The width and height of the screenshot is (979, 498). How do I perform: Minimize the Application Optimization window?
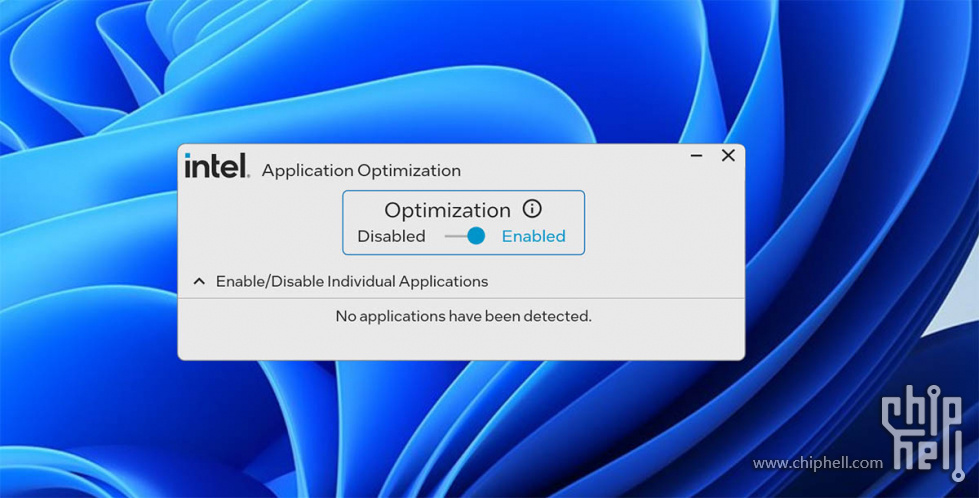(697, 155)
